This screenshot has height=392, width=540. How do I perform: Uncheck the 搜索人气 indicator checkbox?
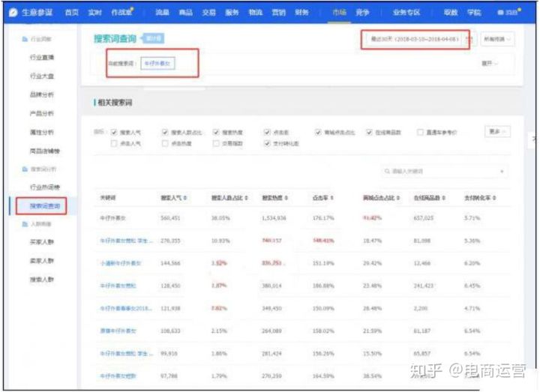point(114,132)
